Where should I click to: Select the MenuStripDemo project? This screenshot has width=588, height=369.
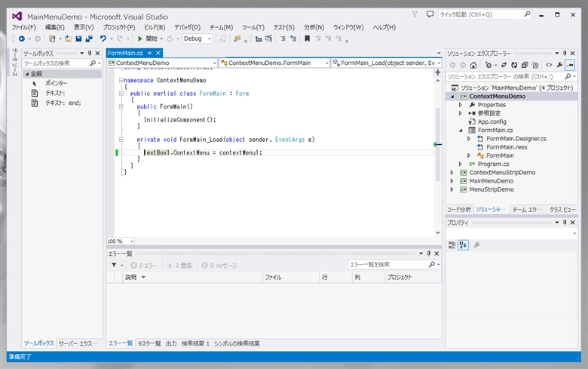tap(492, 189)
